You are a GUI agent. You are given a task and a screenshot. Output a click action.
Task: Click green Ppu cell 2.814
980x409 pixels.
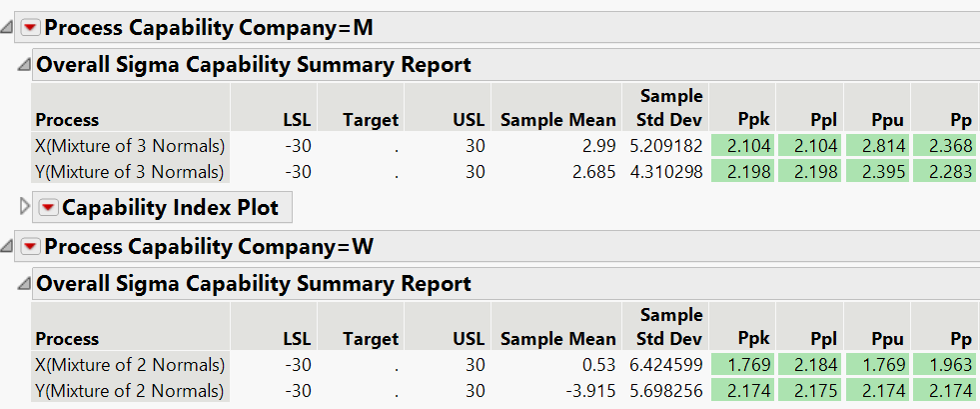[x=877, y=146]
